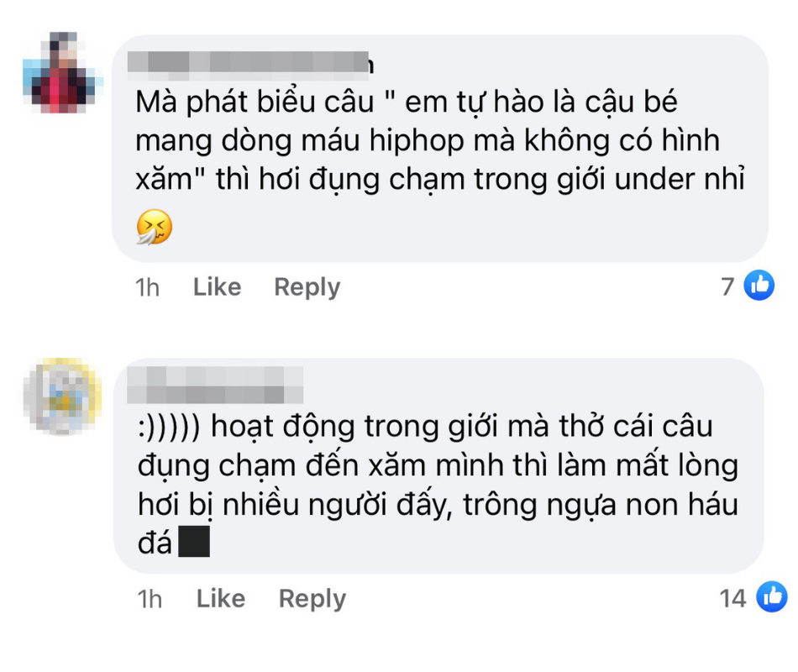This screenshot has width=798, height=672.
Task: Toggle Like on the second comment
Action: (x=219, y=599)
